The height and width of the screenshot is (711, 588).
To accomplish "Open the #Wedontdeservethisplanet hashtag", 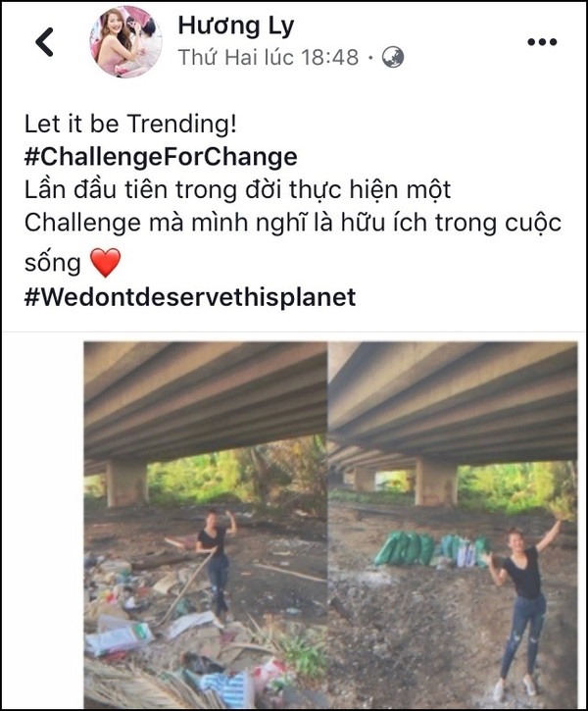I will point(190,297).
